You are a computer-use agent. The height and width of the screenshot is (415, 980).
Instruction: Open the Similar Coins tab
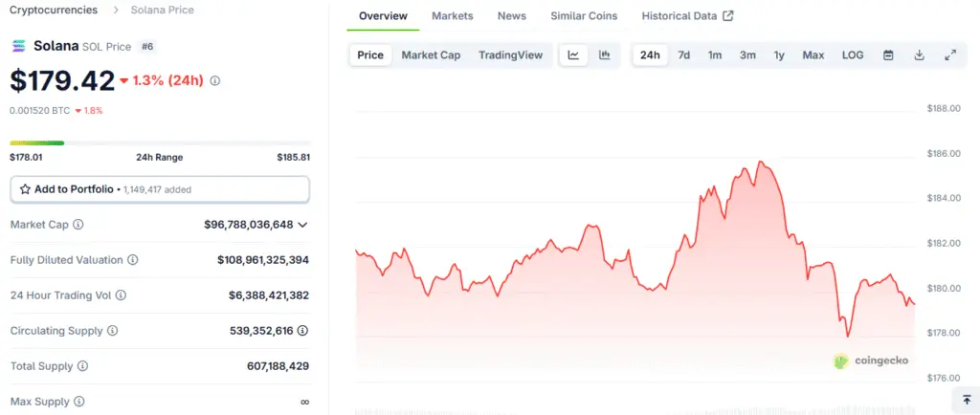tap(584, 16)
